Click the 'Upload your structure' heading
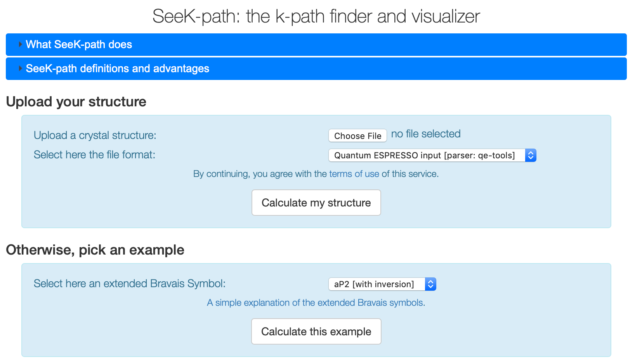 (76, 102)
